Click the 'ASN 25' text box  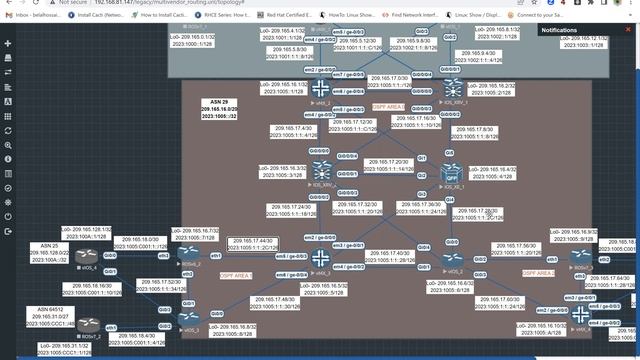49,253
